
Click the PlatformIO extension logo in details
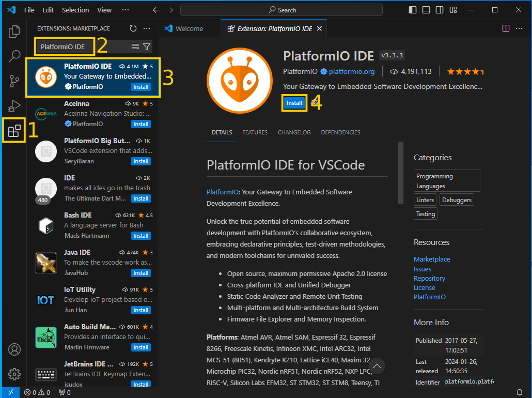[240, 81]
